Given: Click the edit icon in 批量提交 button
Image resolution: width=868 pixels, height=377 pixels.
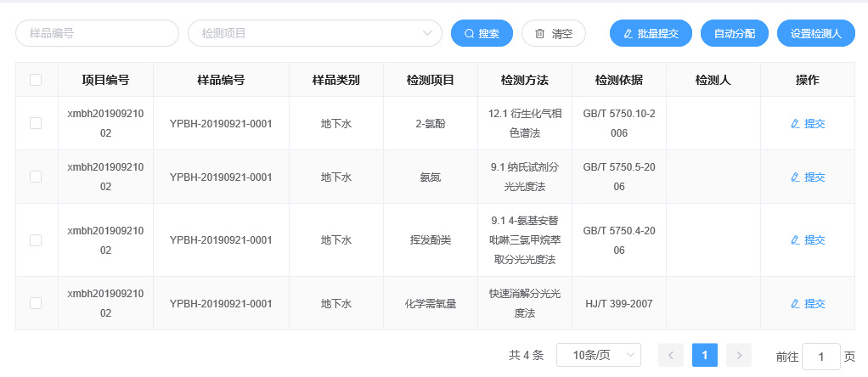Looking at the screenshot, I should point(628,34).
